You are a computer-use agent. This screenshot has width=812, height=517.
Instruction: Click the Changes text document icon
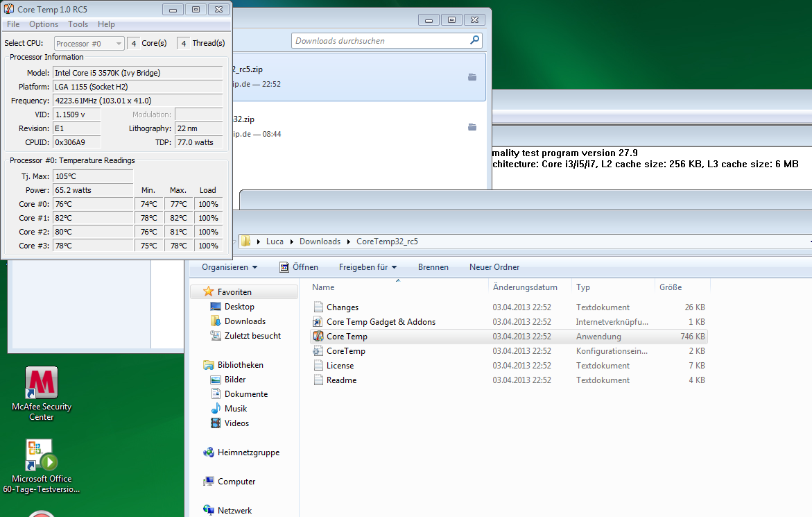[x=318, y=307]
